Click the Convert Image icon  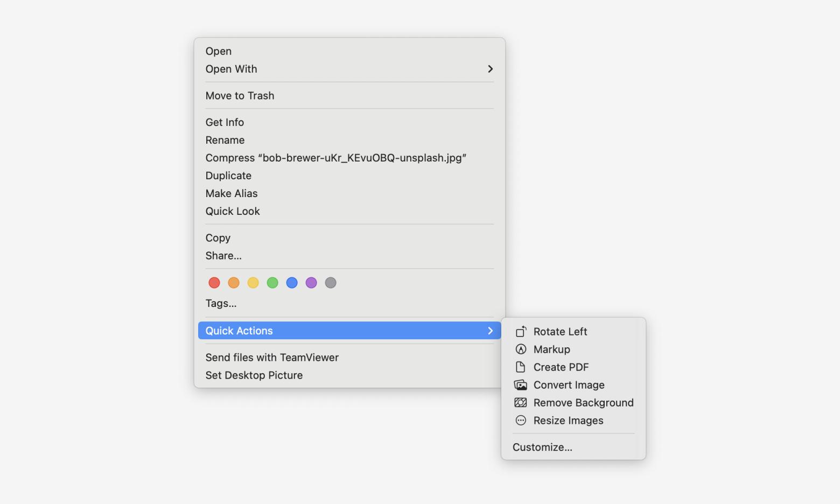[521, 385]
